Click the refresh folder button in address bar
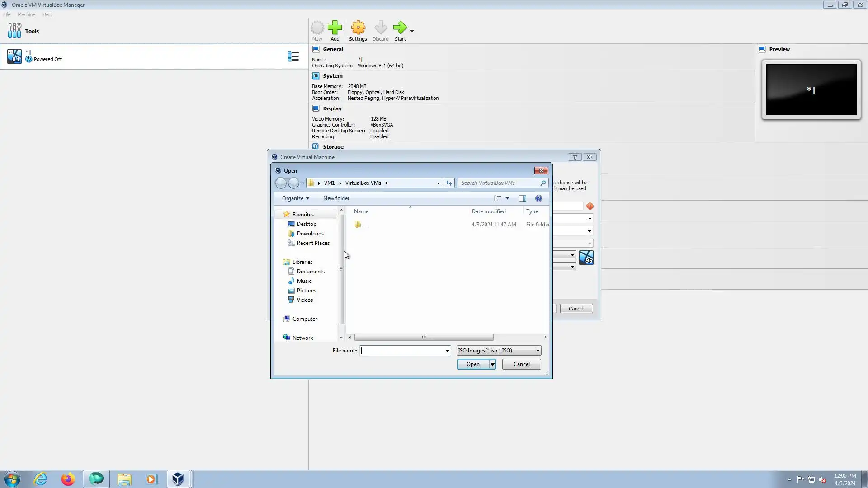Screen dimensions: 868x488 pyautogui.click(x=449, y=183)
